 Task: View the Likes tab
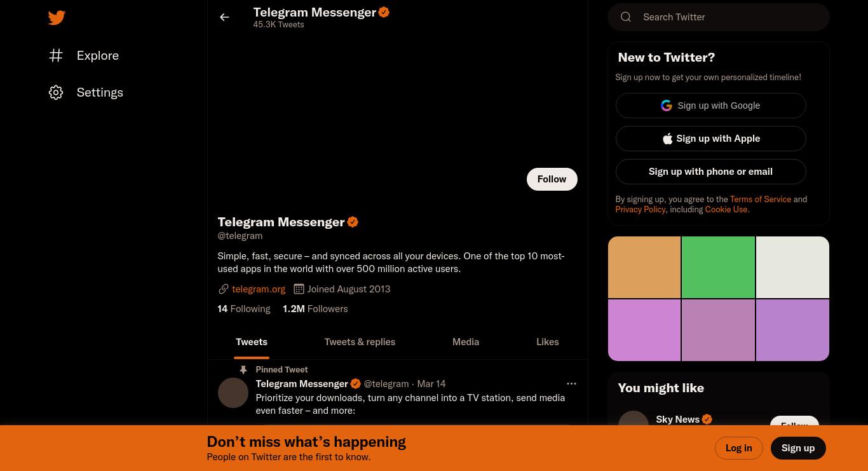click(548, 342)
